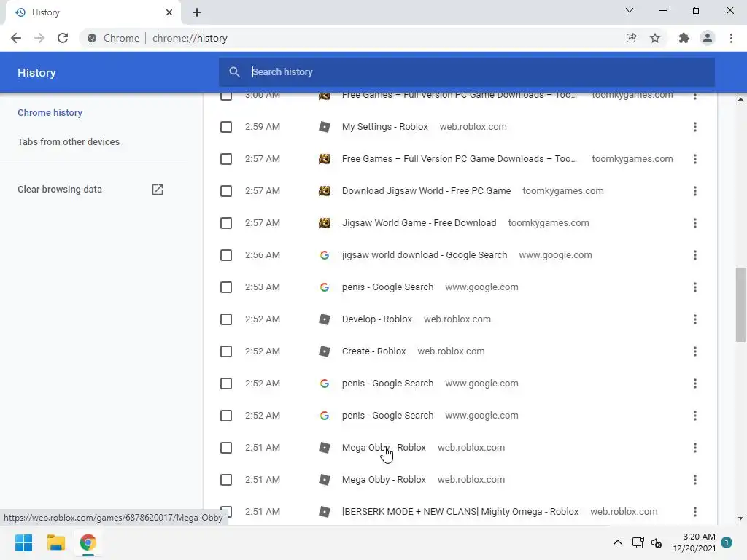
Task: Open more actions for My Settings - Roblox
Action: [695, 127]
